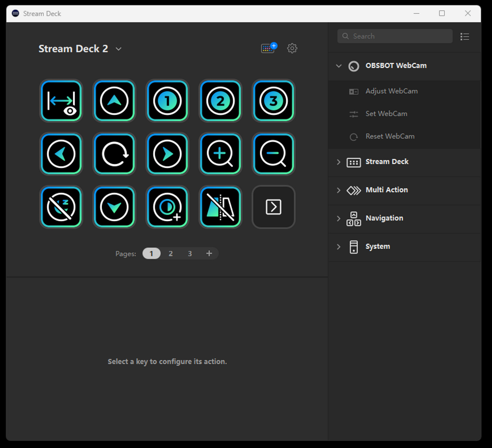Viewport: 492px width, 448px height.
Task: Open the Stream Deck 2 profile dropdown
Action: point(118,49)
